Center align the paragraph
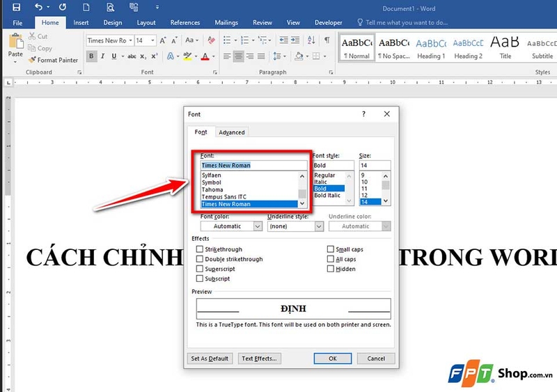557x392 pixels. (238, 56)
